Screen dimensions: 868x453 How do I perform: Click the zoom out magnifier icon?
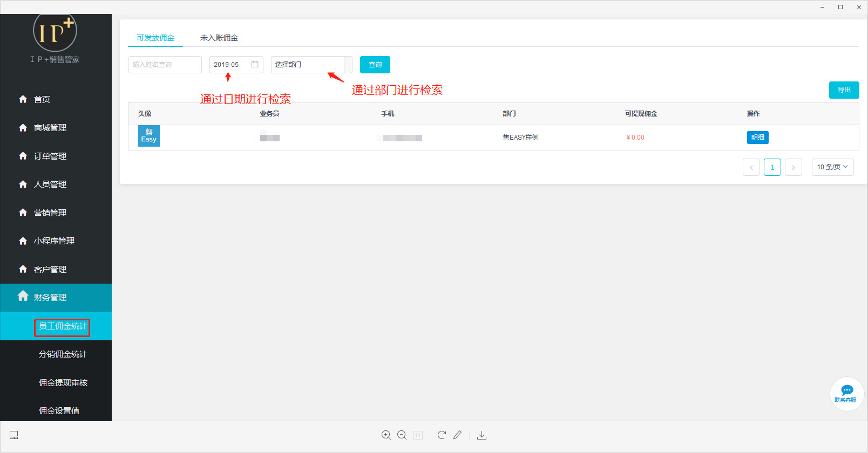click(402, 435)
